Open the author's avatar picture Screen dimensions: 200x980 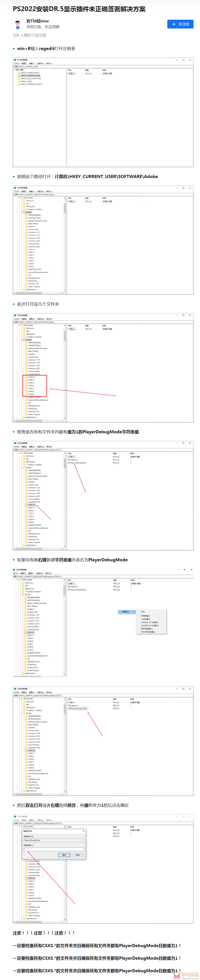[x=18, y=24]
